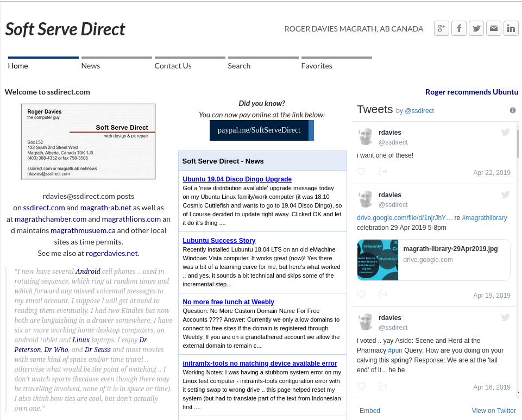The width and height of the screenshot is (522, 420).
Task: Click the Twitter timeline vertical scrollbar
Action: pyautogui.click(x=518, y=143)
